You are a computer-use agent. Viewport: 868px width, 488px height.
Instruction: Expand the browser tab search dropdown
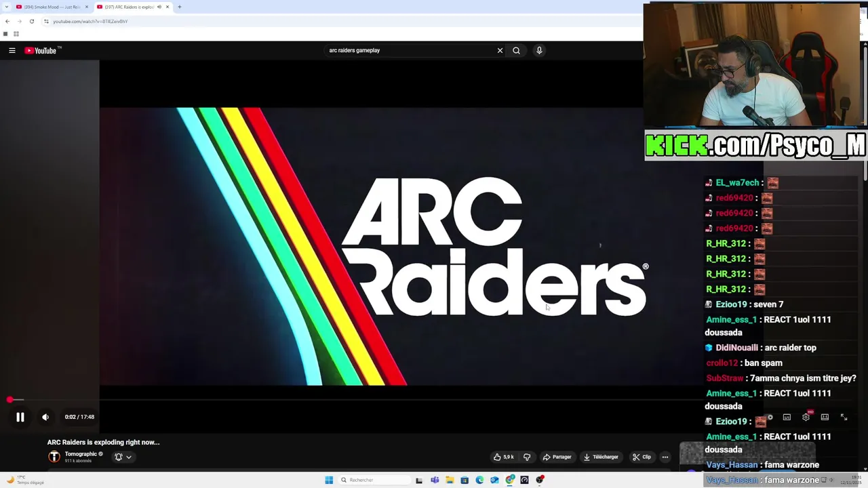tap(6, 7)
